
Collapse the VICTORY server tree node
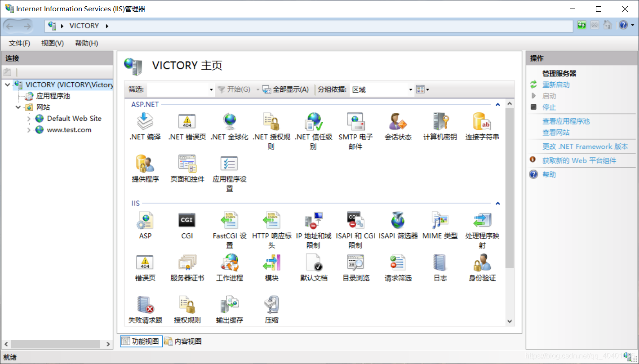click(7, 84)
